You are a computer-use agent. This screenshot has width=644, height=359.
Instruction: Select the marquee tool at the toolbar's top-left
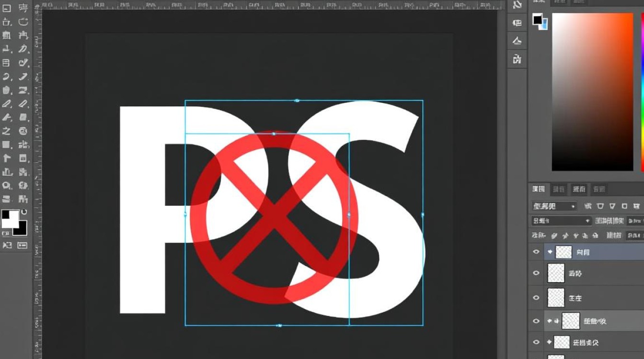7,8
